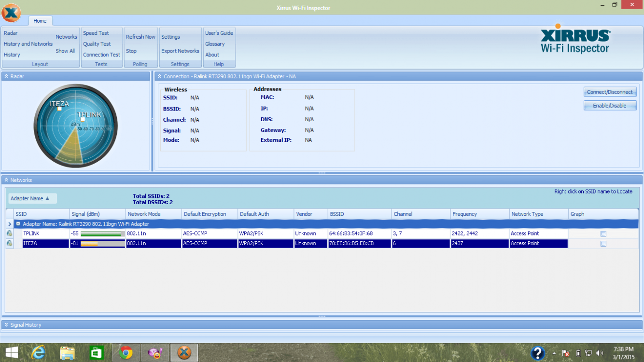Check Graph checkbox for ITEZA

603,244
